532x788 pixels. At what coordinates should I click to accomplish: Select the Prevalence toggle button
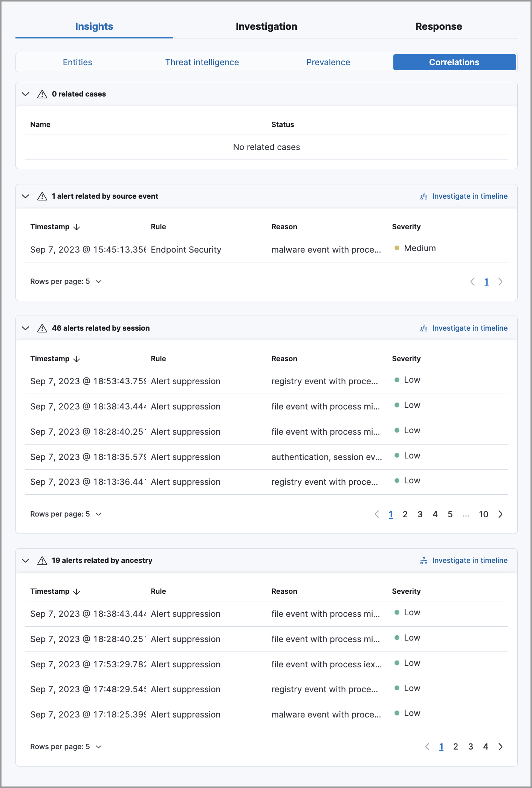(328, 63)
